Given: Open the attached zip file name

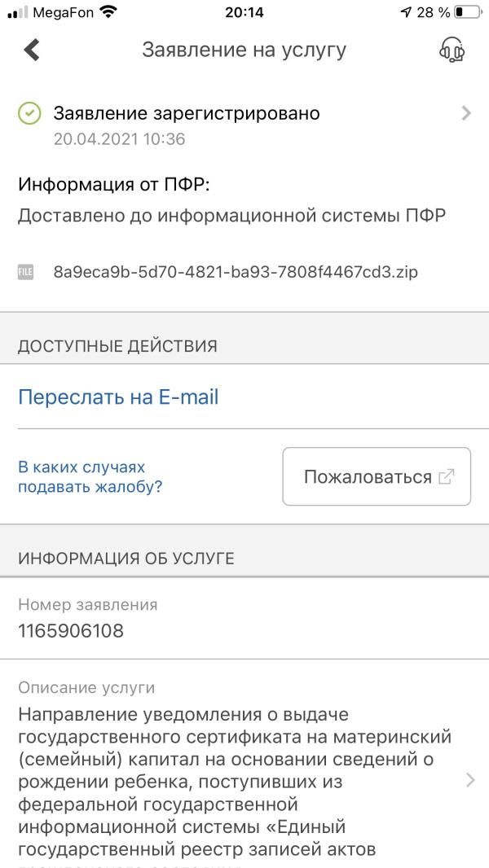Looking at the screenshot, I should [236, 272].
